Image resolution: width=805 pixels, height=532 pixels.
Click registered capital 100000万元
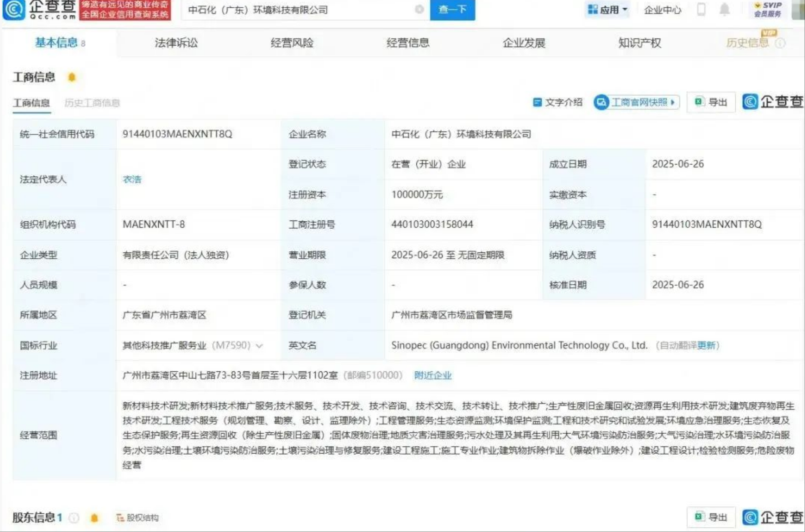tap(417, 194)
